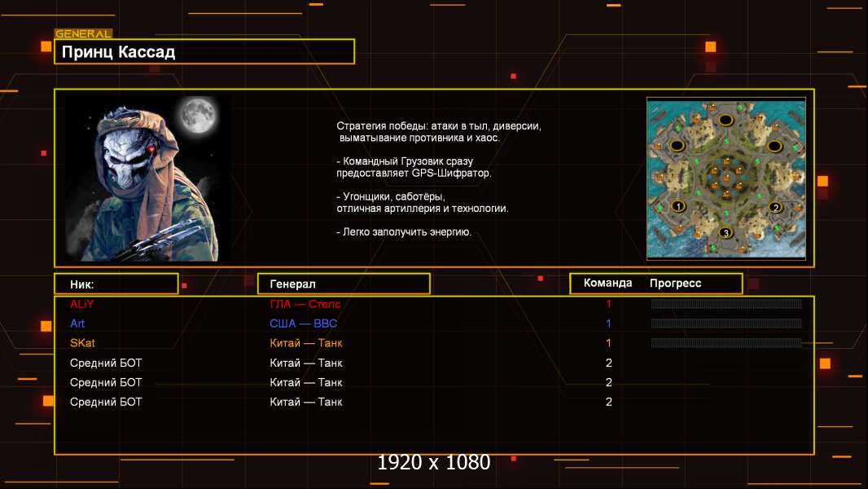Screen dimensions: 868x489
Task: Click 'выматывание противника и хаос.' text
Action: click(x=419, y=138)
